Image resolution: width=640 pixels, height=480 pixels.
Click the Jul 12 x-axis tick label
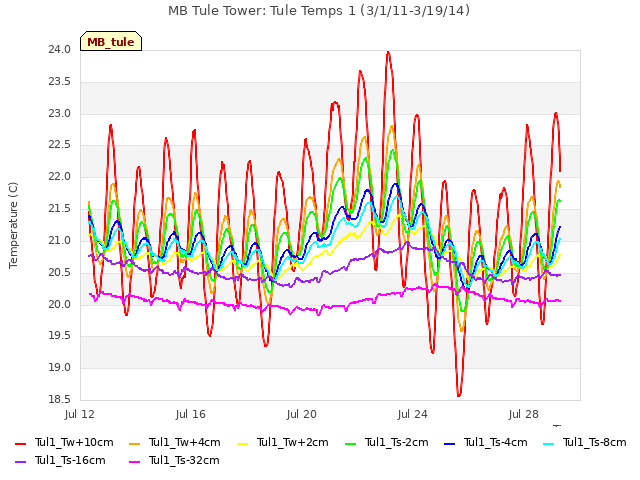click(x=80, y=414)
